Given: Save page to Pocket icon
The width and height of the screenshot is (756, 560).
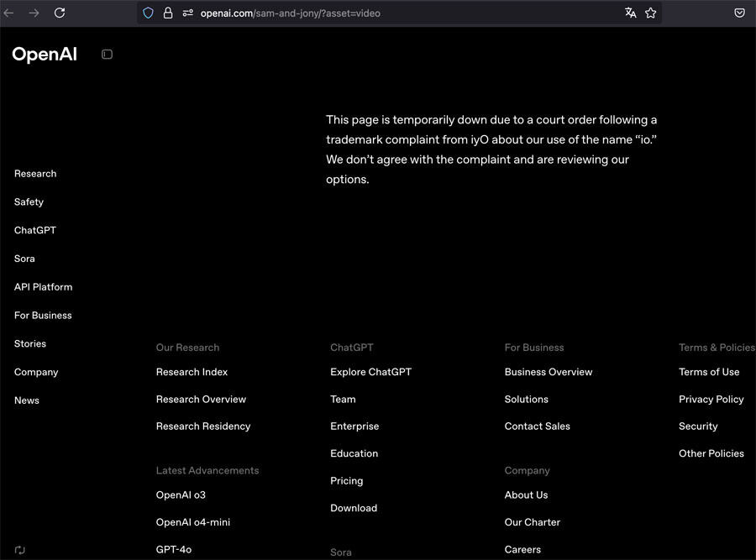Looking at the screenshot, I should [x=739, y=13].
